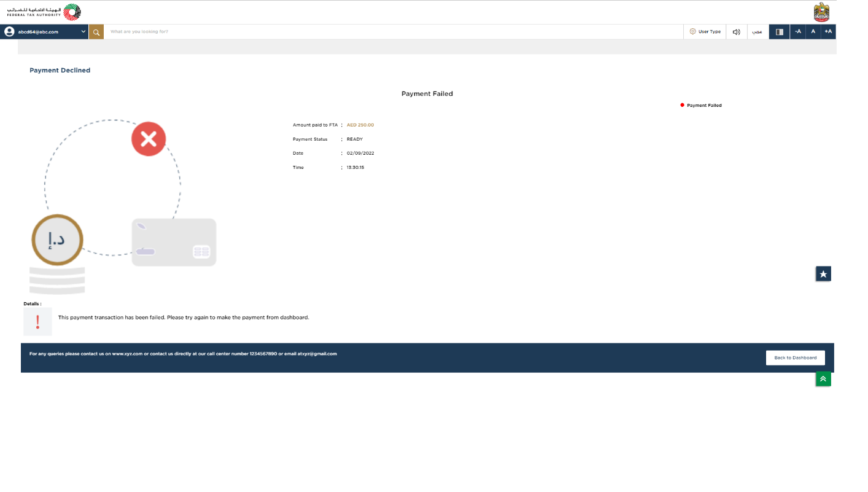Click the dirham coin illustration
868x492 pixels.
(x=57, y=240)
